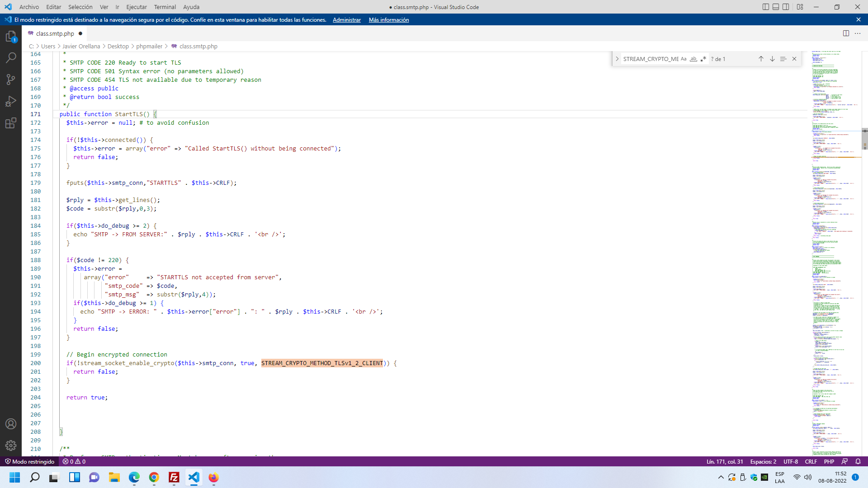Screen dimensions: 868x488
Task: Open the Ejecutar menu
Action: 137,7
